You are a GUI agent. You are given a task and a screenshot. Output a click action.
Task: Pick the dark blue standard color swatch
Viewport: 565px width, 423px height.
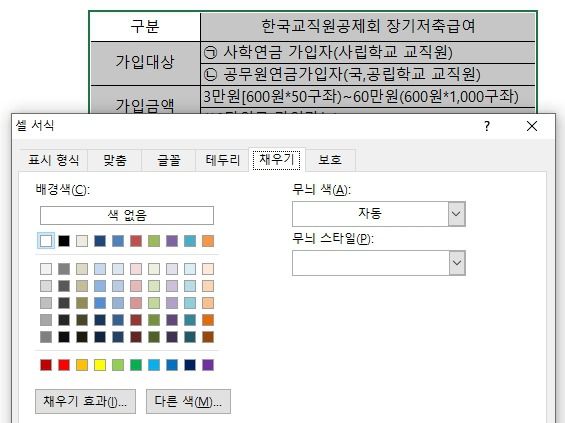(190, 365)
